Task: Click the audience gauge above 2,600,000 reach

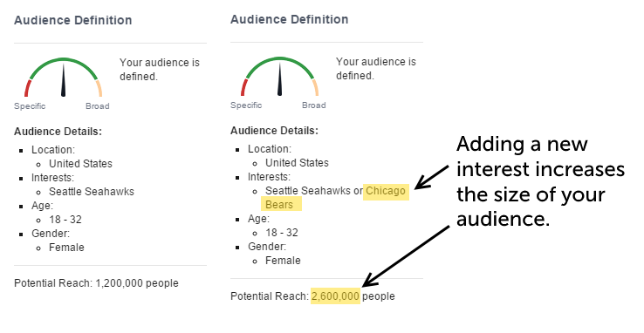Action: [x=280, y=77]
